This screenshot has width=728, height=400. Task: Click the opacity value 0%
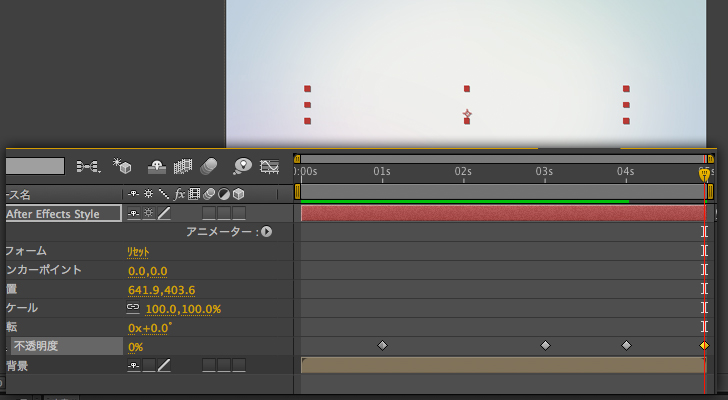[x=136, y=347]
